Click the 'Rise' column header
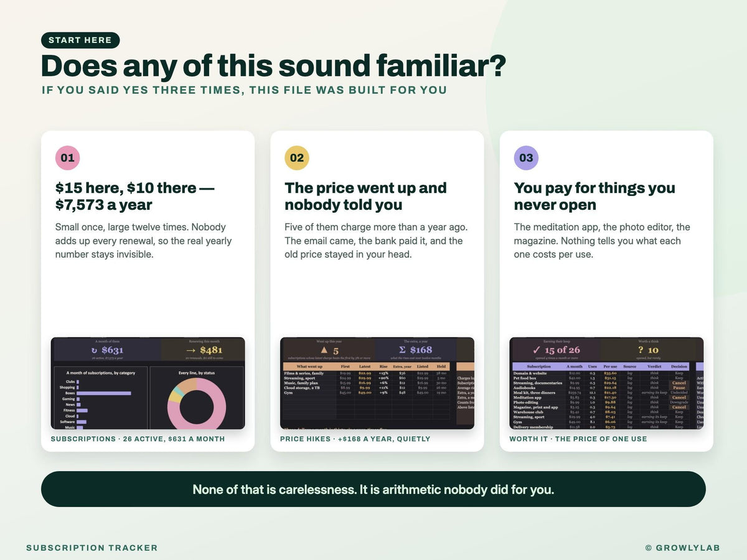This screenshot has width=747, height=560. [383, 366]
